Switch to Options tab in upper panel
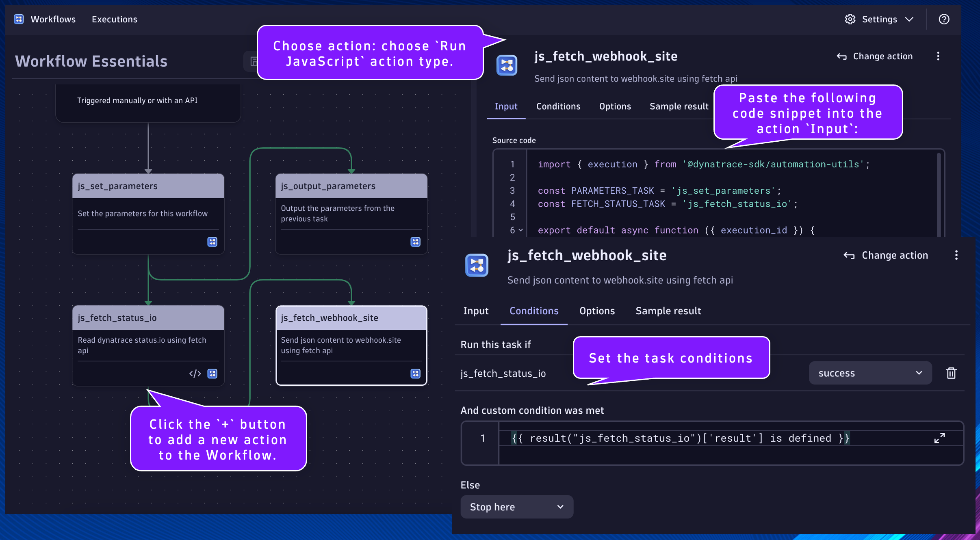This screenshot has width=980, height=540. click(x=615, y=106)
